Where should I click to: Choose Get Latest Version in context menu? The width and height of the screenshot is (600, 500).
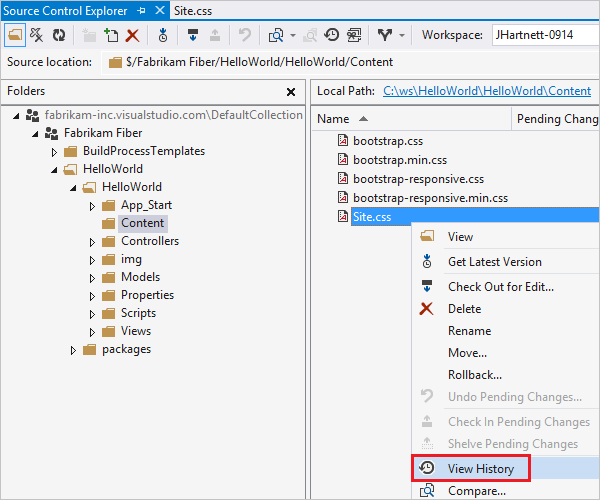(x=495, y=262)
